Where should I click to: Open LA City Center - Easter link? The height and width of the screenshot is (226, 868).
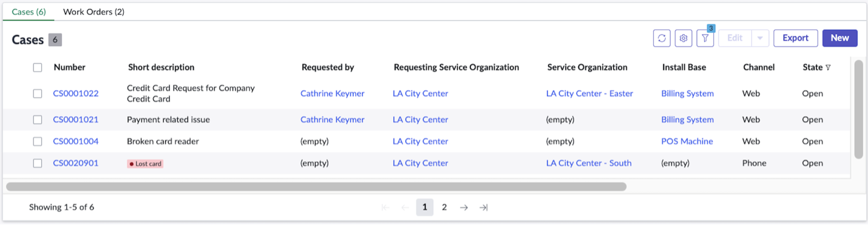(589, 94)
